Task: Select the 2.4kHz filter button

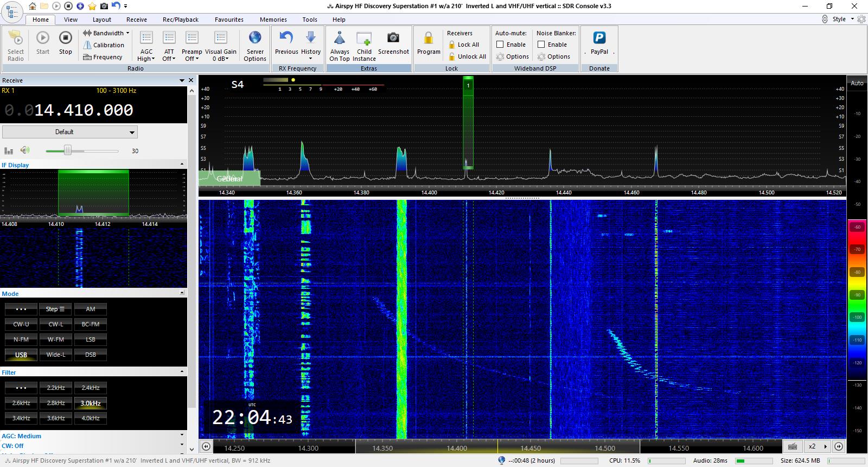Action: point(91,388)
